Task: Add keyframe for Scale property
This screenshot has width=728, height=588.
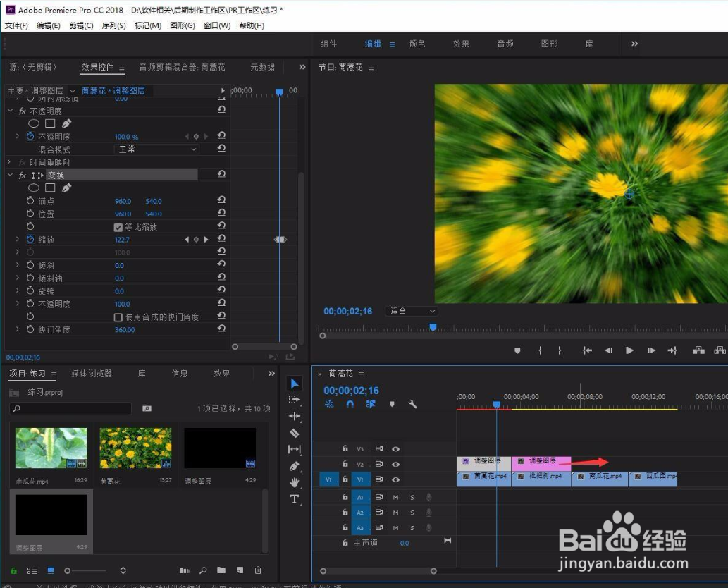Action: pyautogui.click(x=196, y=240)
